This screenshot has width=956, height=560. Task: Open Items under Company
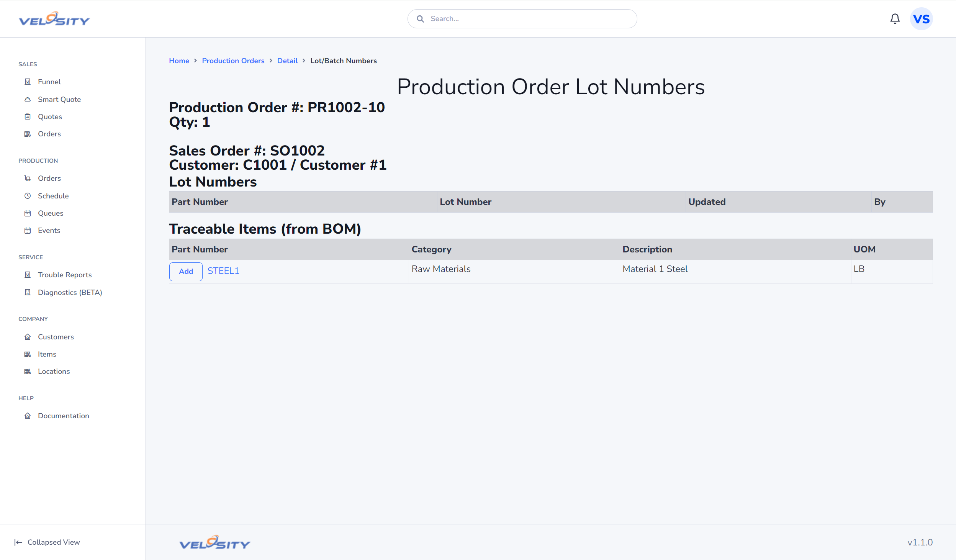[x=47, y=354]
